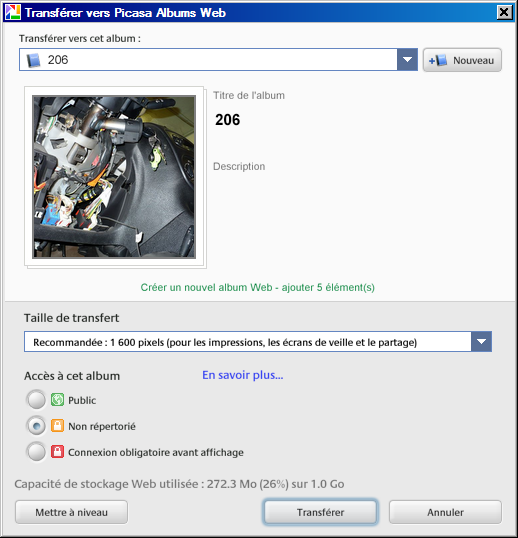
Task: Click the Public option label text
Action: pos(82,400)
